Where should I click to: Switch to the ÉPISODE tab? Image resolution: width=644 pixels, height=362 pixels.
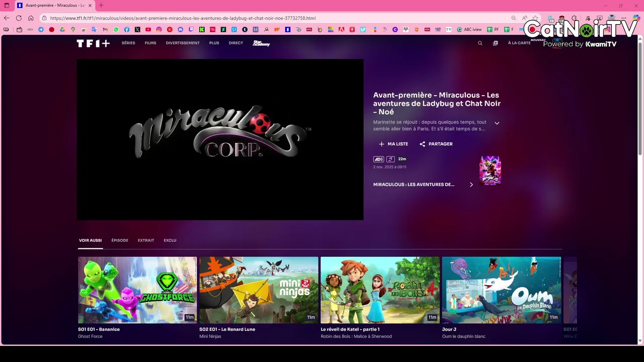[x=120, y=240]
